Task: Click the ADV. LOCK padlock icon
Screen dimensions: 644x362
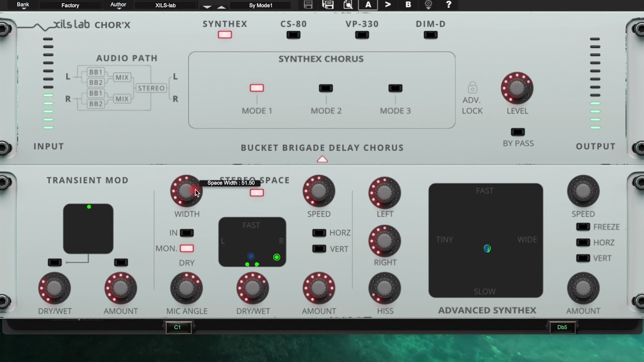Action: tap(472, 88)
